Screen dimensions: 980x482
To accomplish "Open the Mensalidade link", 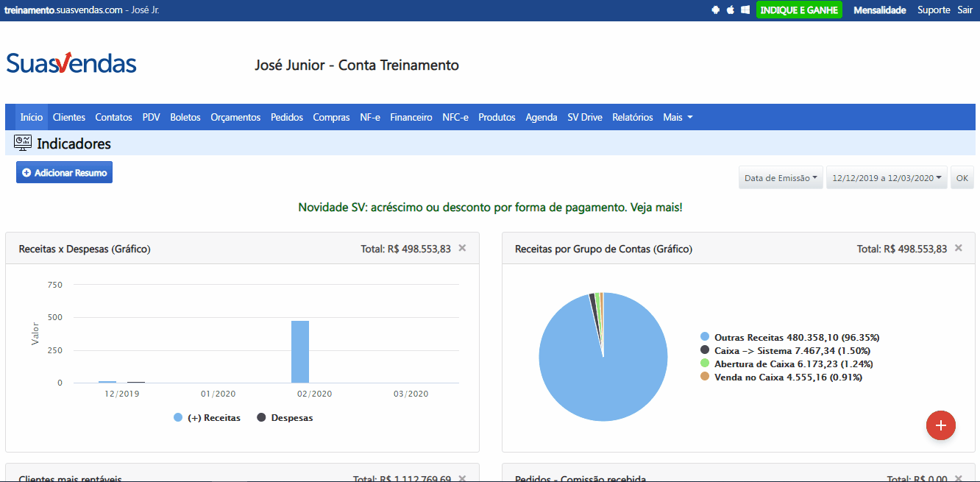I will tap(880, 10).
